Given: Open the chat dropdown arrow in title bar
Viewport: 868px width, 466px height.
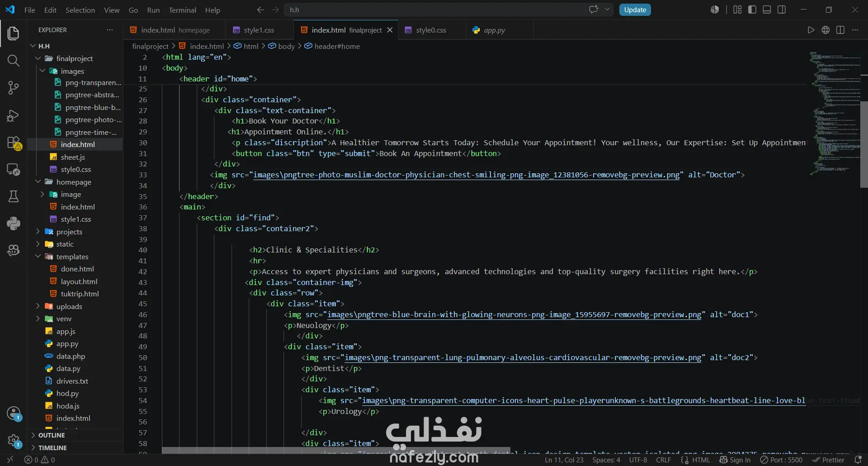Looking at the screenshot, I should pyautogui.click(x=607, y=10).
